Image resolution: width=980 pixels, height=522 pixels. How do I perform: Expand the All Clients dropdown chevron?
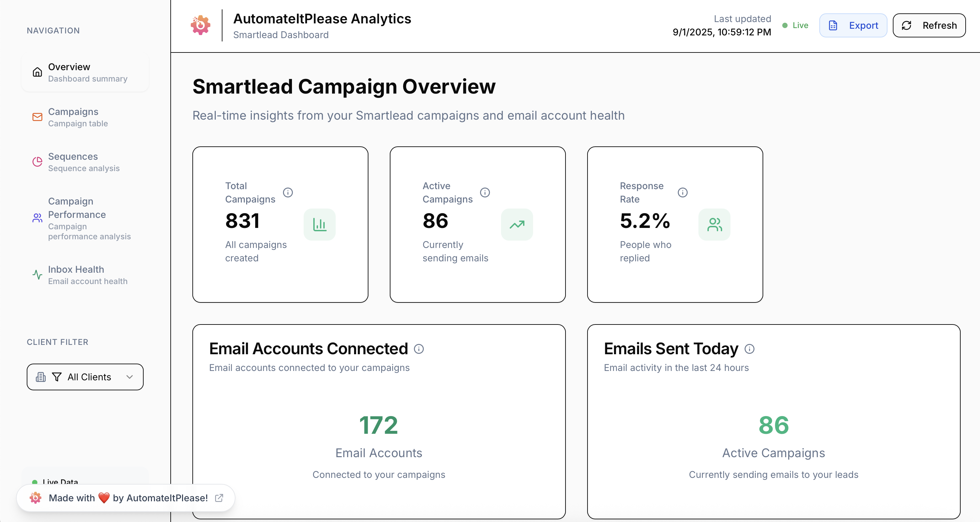pyautogui.click(x=130, y=377)
